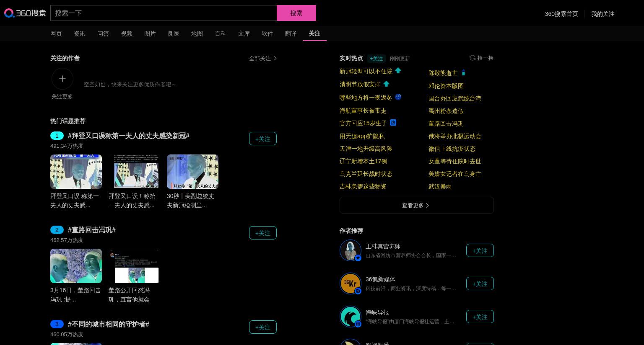
Task: Switch to the 图片 tab
Action: (150, 33)
